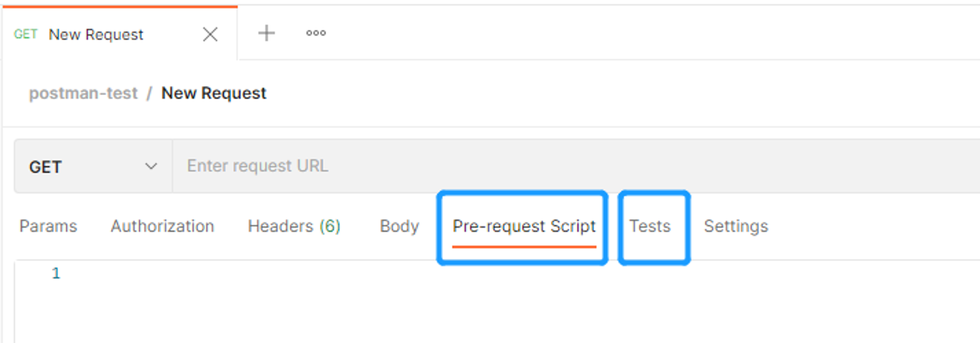Viewport: 980px width, 343px height.
Task: Select the New Request tab title
Action: (96, 35)
